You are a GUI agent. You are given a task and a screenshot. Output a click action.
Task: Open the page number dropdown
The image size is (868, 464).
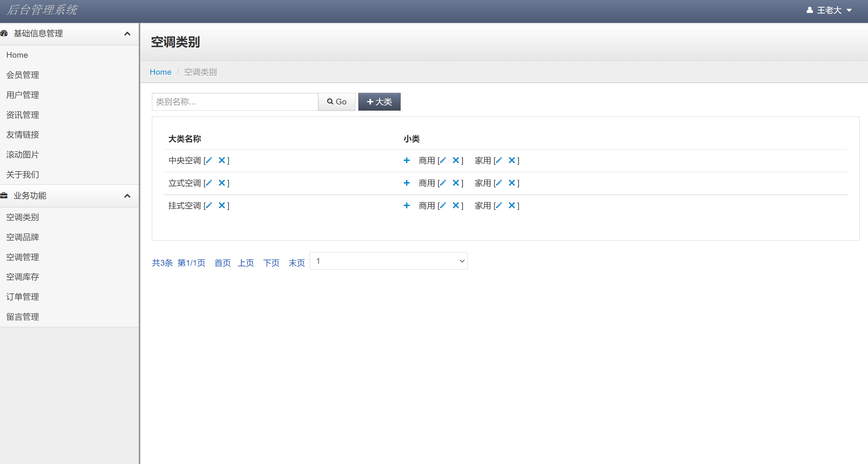click(x=388, y=261)
